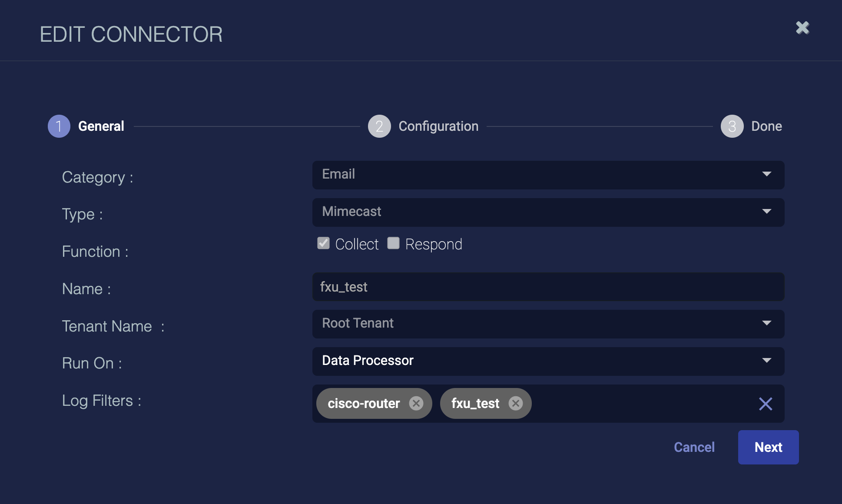Toggle the Collect function checkbox

click(323, 243)
